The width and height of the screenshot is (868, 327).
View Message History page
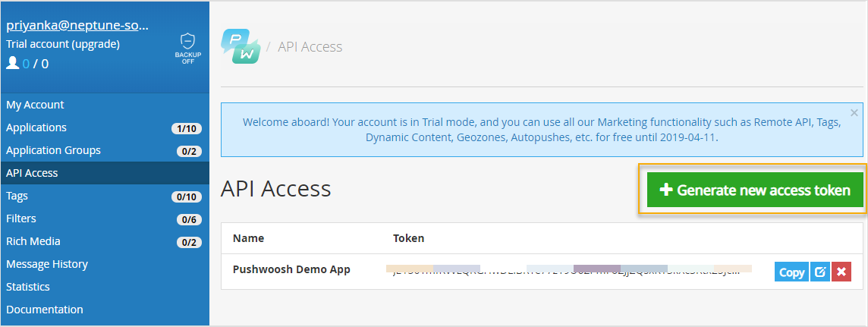[47, 264]
